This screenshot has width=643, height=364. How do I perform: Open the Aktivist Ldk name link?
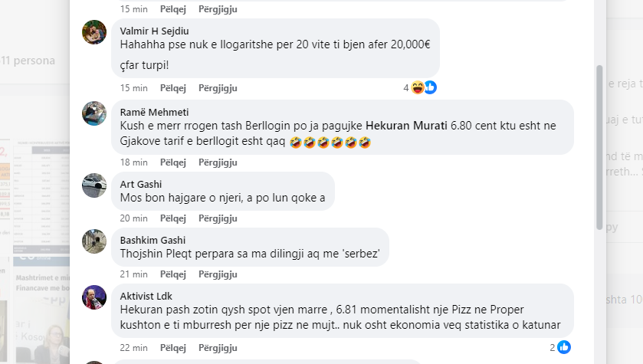pyautogui.click(x=146, y=296)
